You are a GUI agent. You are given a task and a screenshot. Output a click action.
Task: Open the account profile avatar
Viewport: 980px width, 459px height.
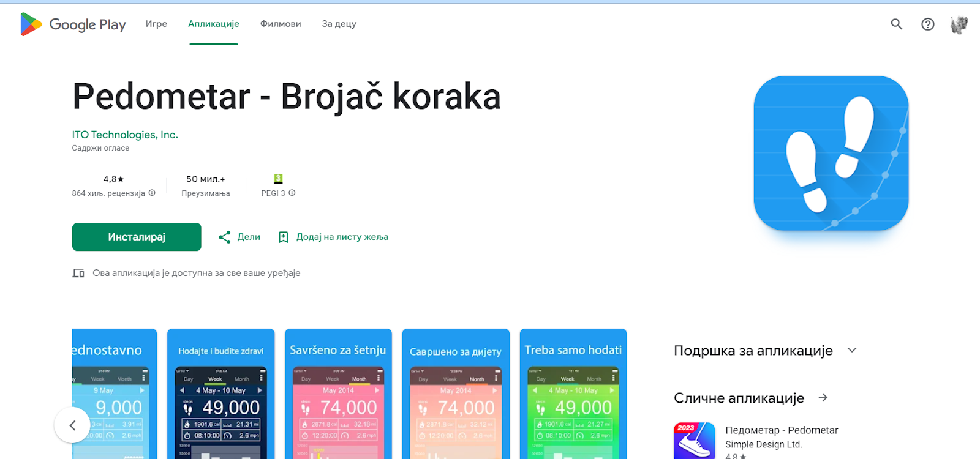(x=959, y=24)
